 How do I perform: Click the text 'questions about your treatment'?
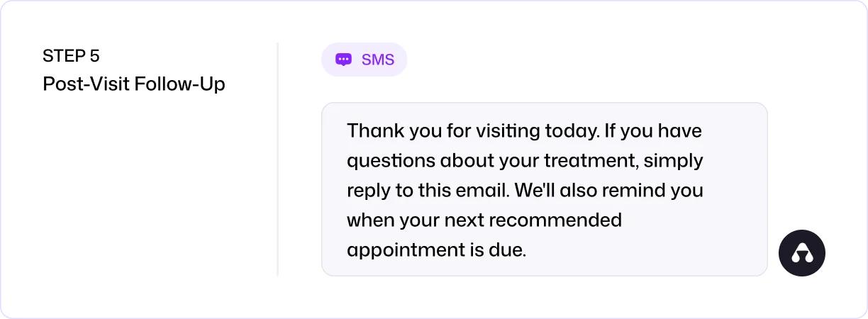pyautogui.click(x=494, y=161)
